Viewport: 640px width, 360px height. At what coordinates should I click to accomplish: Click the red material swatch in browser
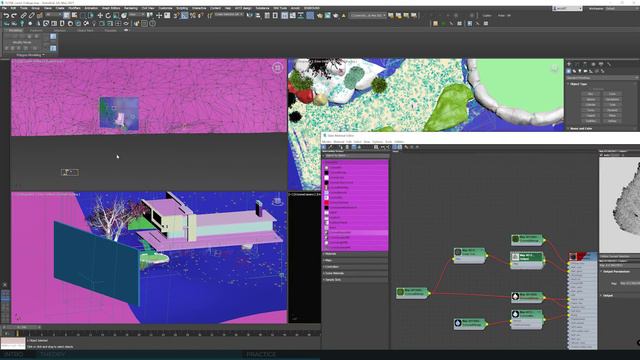point(327,202)
